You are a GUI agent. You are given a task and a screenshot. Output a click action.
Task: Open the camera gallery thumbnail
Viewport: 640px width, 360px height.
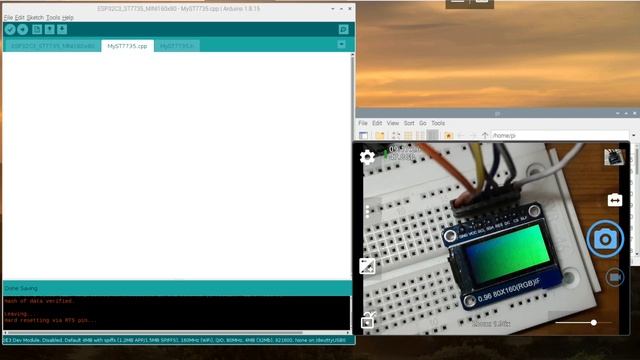click(614, 157)
